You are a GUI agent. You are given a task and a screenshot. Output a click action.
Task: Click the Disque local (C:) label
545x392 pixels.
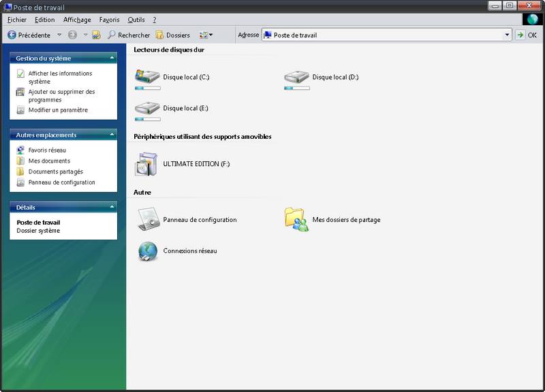pyautogui.click(x=186, y=77)
